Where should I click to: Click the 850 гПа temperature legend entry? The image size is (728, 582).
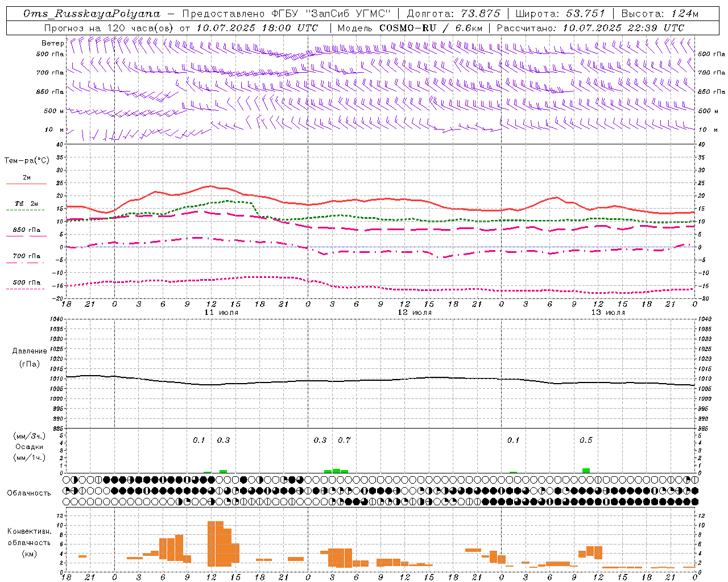tap(27, 230)
